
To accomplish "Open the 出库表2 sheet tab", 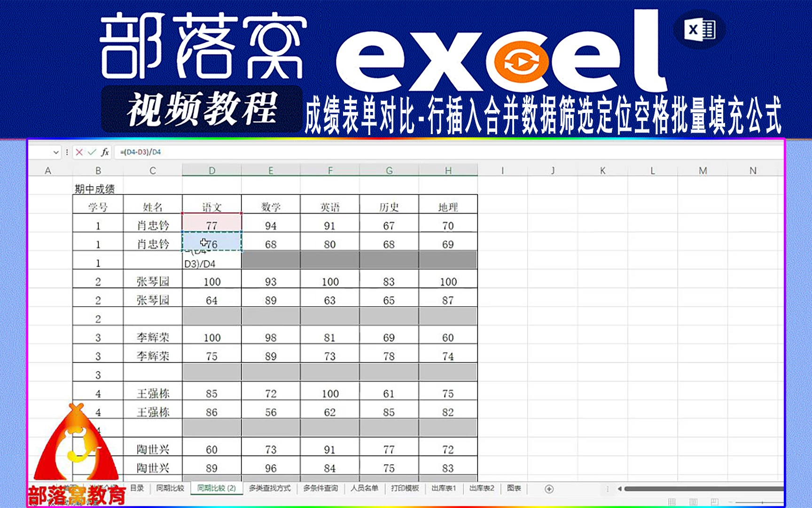I will pyautogui.click(x=482, y=488).
